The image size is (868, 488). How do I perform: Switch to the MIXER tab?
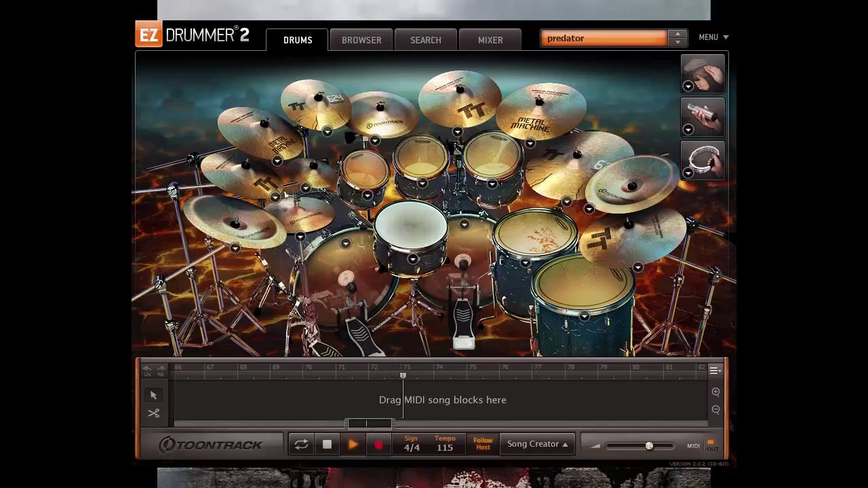click(490, 40)
